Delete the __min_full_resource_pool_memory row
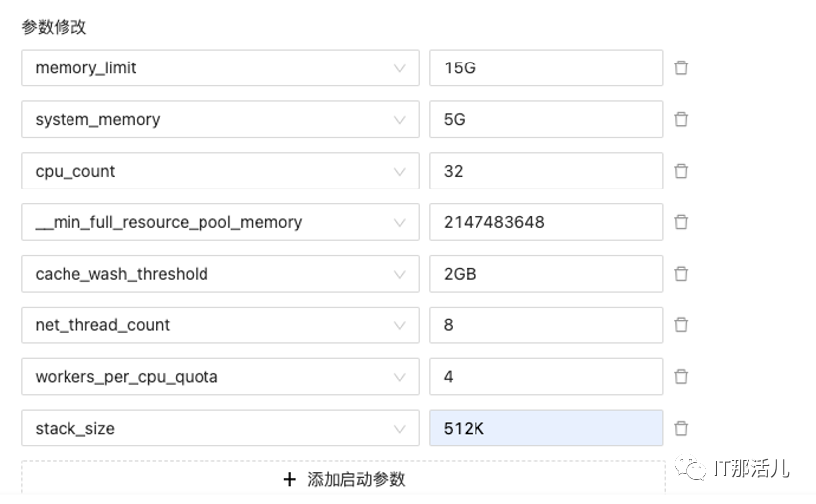 (x=681, y=223)
